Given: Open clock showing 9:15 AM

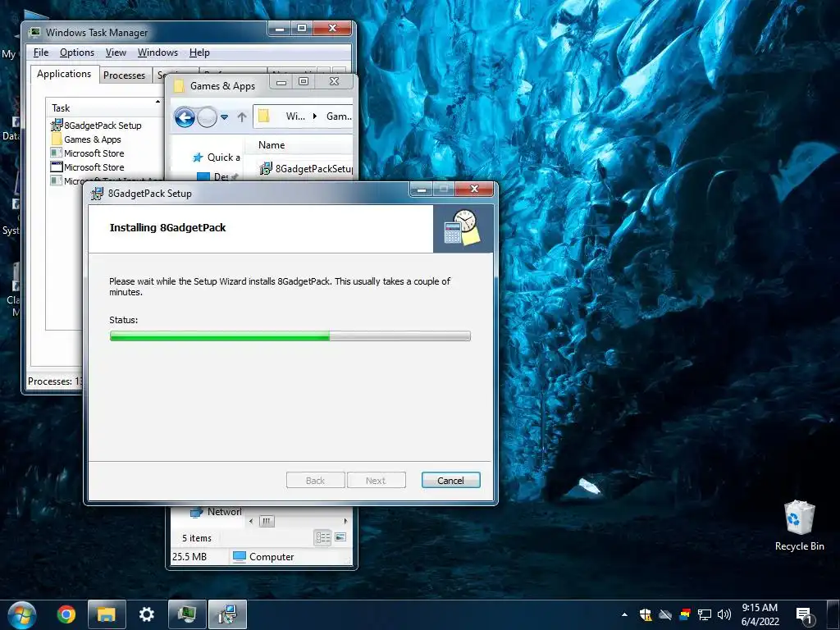Looking at the screenshot, I should point(760,614).
